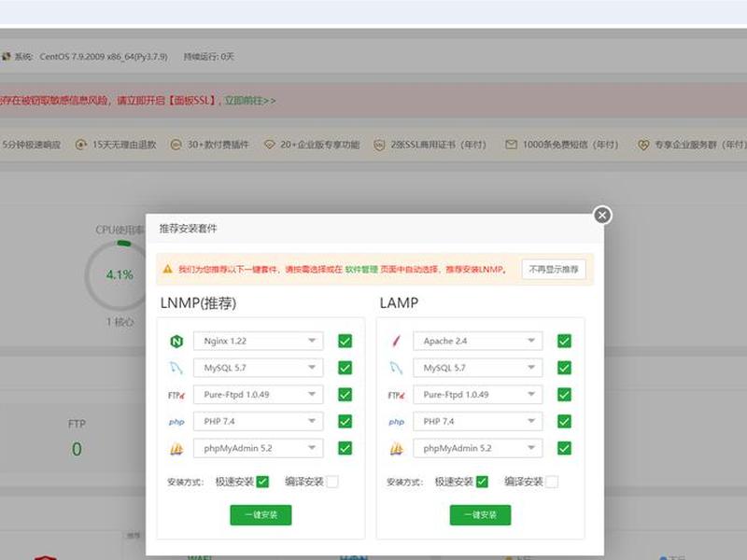This screenshot has height=560, width=747.
Task: Uncheck MySQL 5.7 in LAMP
Action: 564,368
